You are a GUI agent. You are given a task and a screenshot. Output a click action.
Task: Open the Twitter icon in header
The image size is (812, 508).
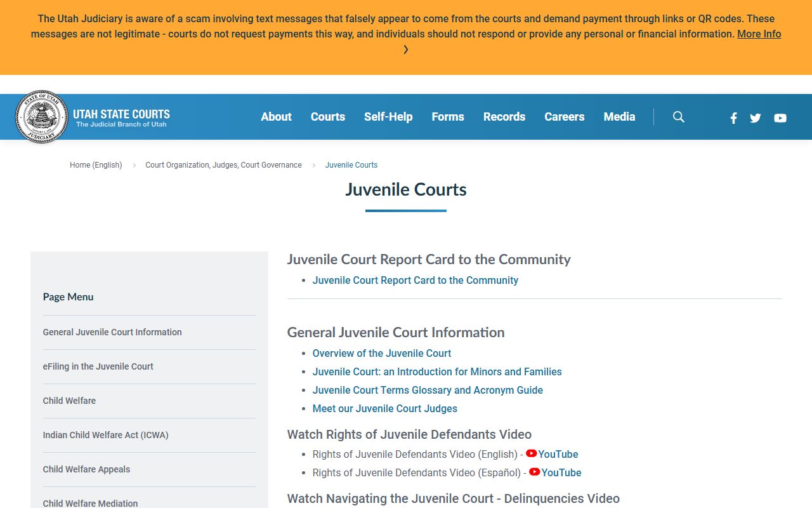755,118
